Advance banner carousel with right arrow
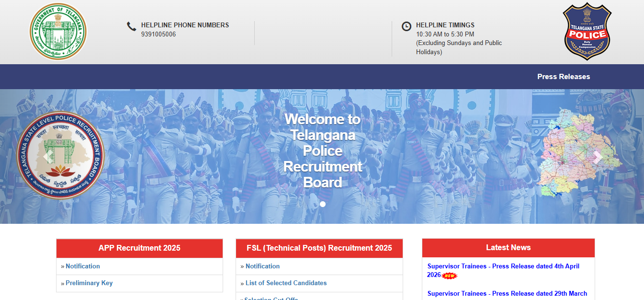Screen dimensions: 644x300 pyautogui.click(x=597, y=157)
